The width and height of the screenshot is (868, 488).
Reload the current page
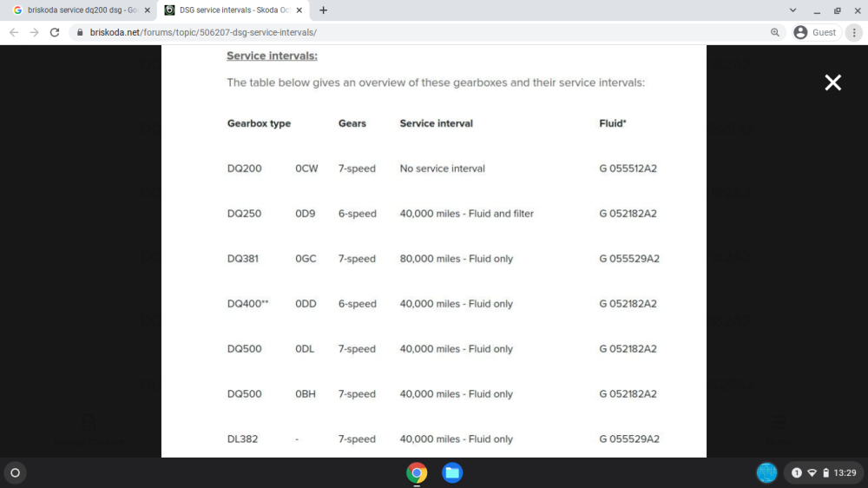[x=55, y=33]
